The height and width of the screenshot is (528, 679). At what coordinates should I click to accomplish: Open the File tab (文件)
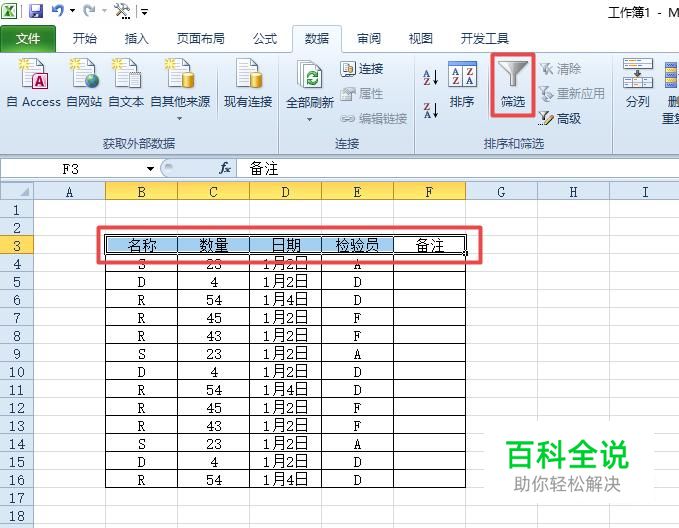pos(28,39)
